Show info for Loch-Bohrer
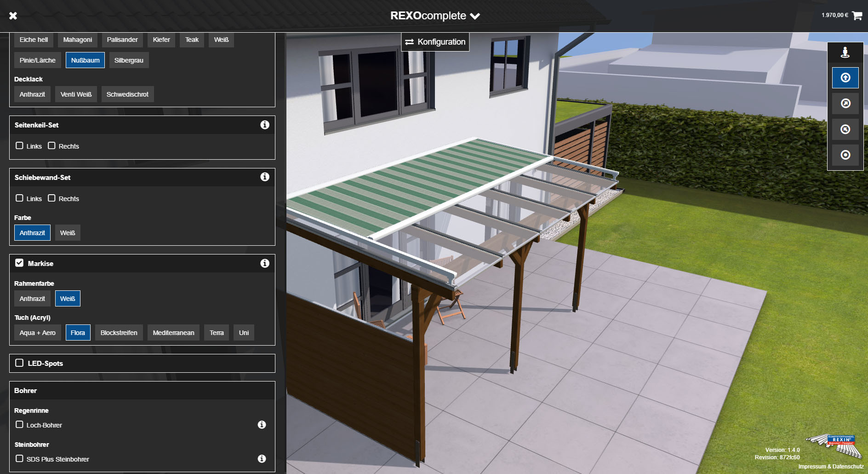The width and height of the screenshot is (868, 474). point(262,425)
